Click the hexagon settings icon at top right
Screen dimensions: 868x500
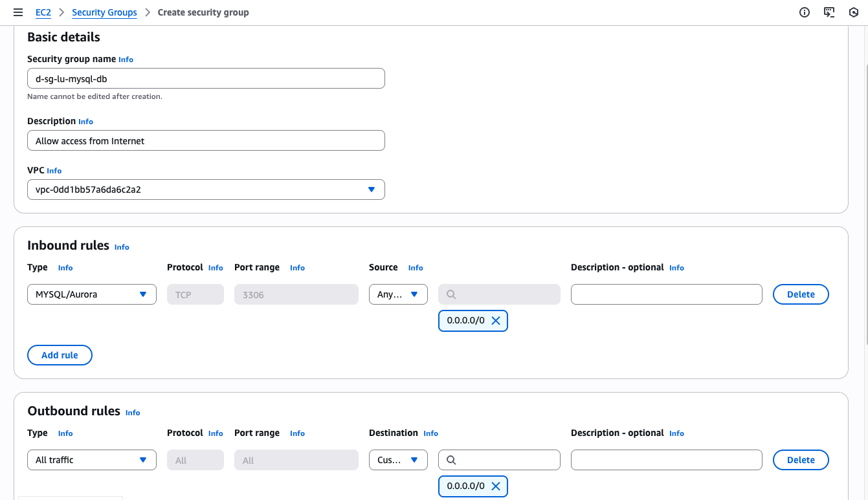tap(853, 12)
